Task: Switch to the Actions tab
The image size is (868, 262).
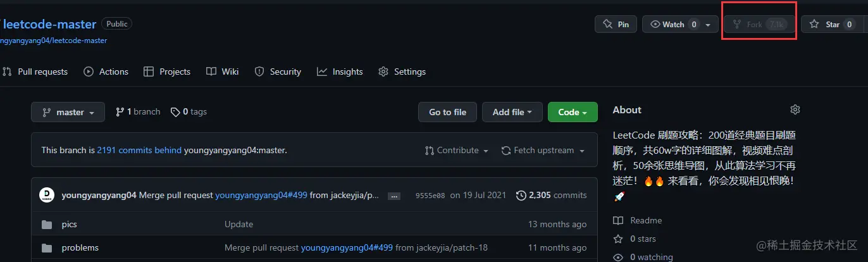Action: pyautogui.click(x=106, y=72)
